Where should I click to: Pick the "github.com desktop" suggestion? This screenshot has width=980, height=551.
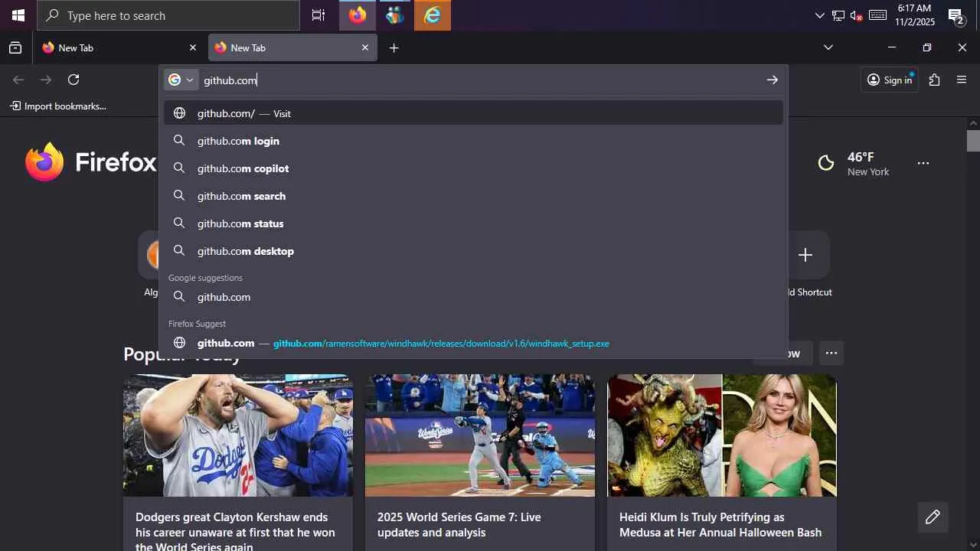point(473,251)
